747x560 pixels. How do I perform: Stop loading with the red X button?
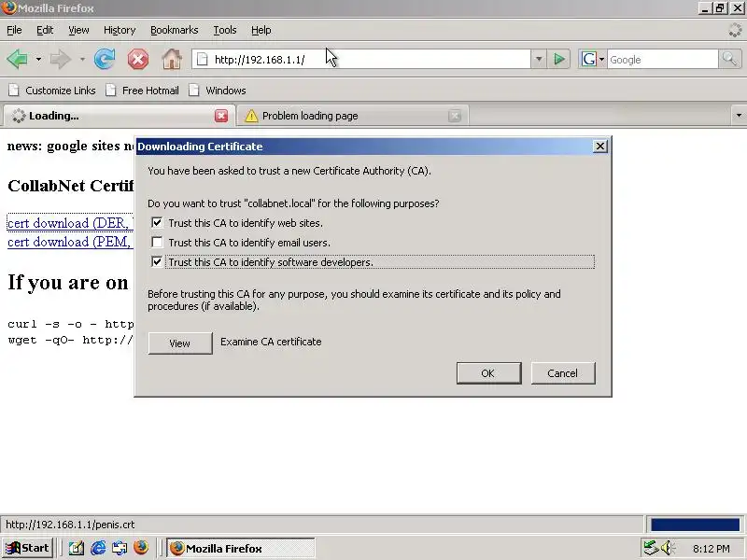coord(137,60)
